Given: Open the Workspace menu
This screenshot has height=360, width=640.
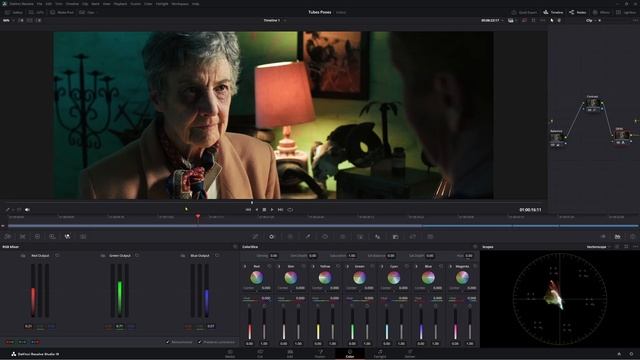Looking at the screenshot, I should 180,4.
